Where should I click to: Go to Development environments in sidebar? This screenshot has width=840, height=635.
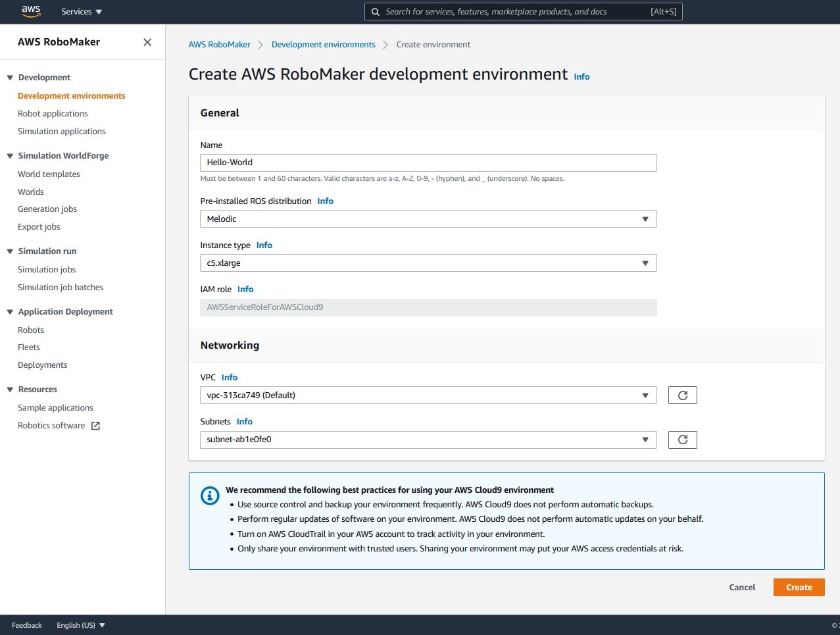[71, 96]
